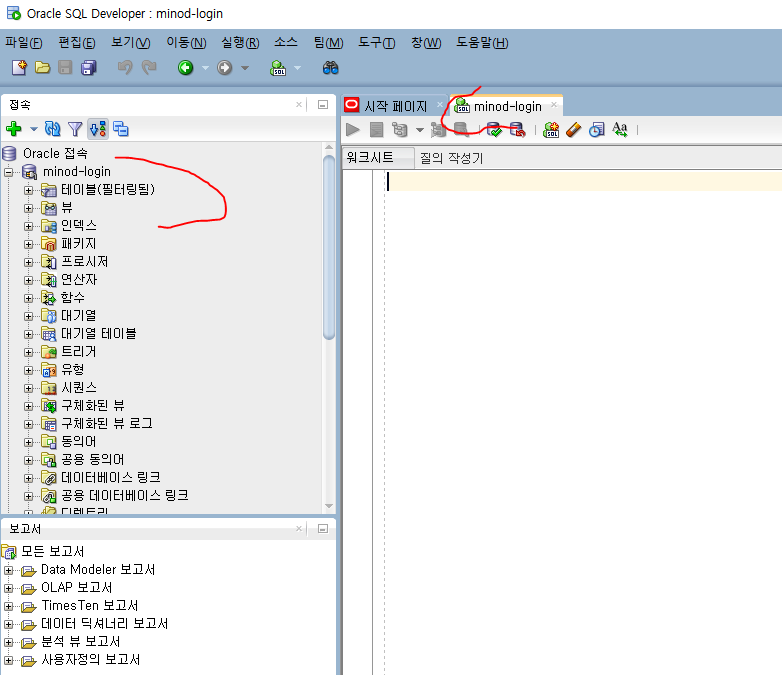Open the 도구(T) menu
This screenshot has width=782, height=675.
377,42
